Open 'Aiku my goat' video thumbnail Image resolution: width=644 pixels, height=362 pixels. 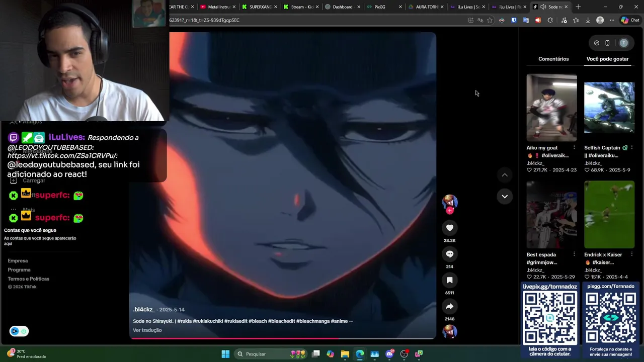pos(551,108)
